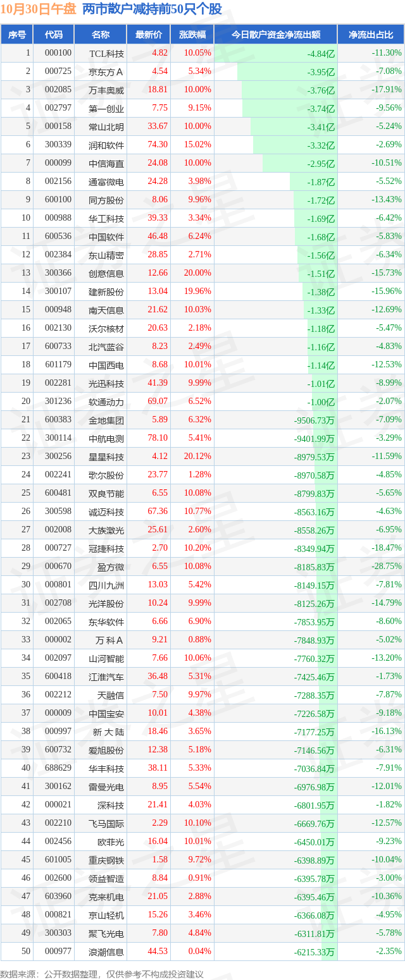Select stock code 601005
Viewport: 405px width, 980px height.
pos(58,860)
